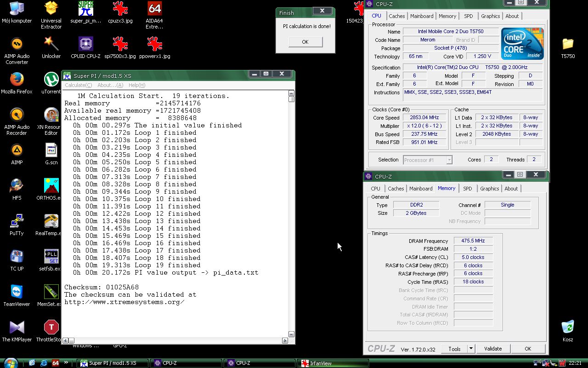Open cpuzx3.jpg image file icon
The height and width of the screenshot is (368, 588).
tap(120, 13)
